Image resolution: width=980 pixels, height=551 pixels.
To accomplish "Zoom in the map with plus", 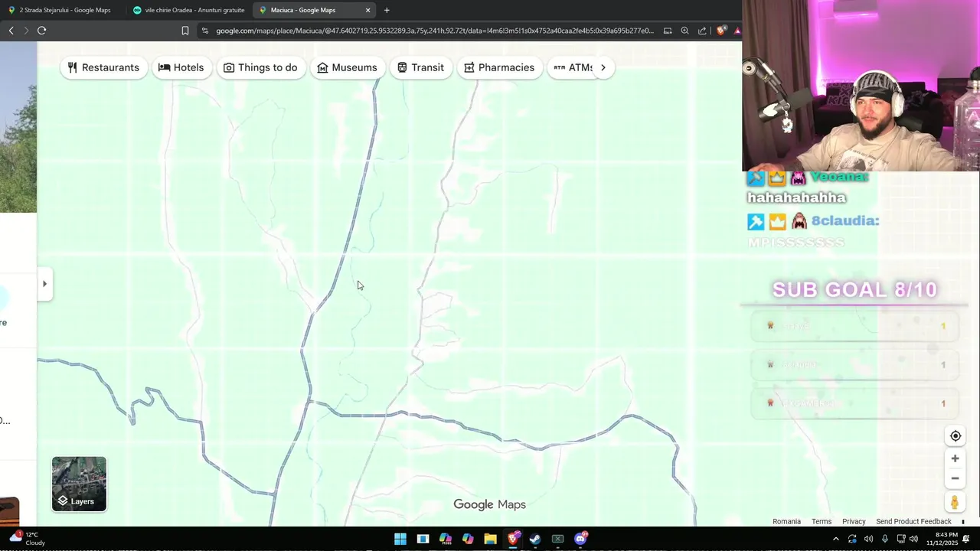I will coord(955,458).
